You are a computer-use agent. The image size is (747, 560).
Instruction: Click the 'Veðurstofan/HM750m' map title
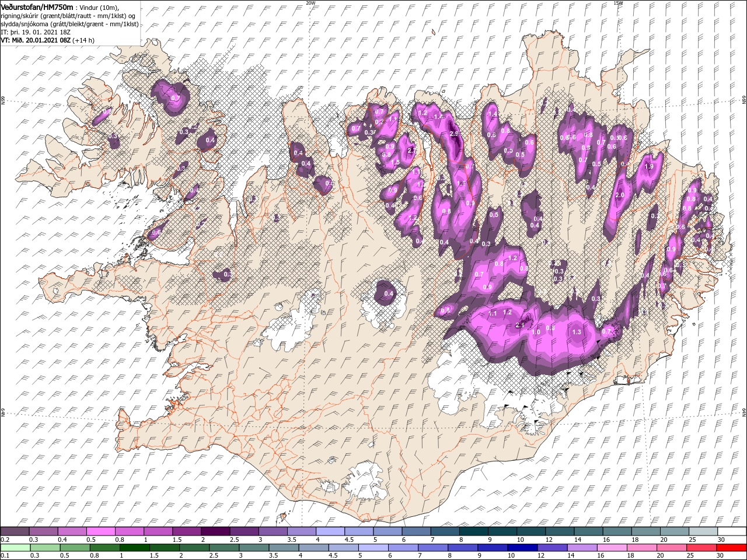click(37, 7)
